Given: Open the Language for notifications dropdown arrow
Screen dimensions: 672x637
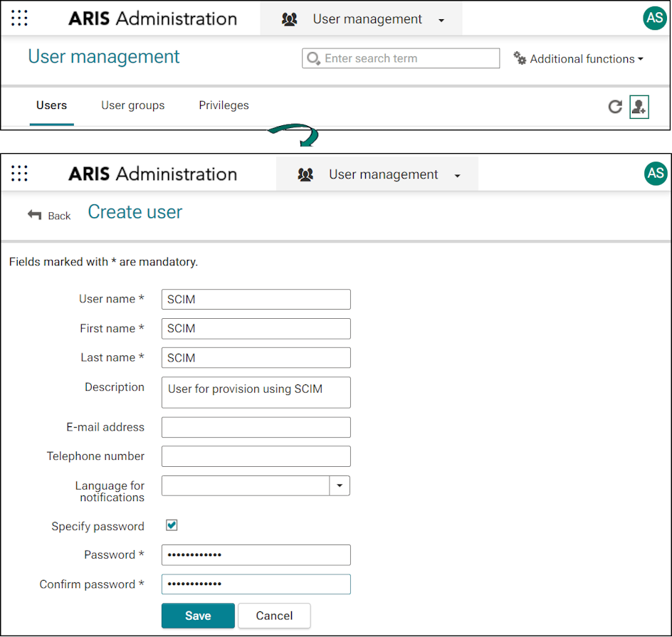Looking at the screenshot, I should pyautogui.click(x=340, y=485).
